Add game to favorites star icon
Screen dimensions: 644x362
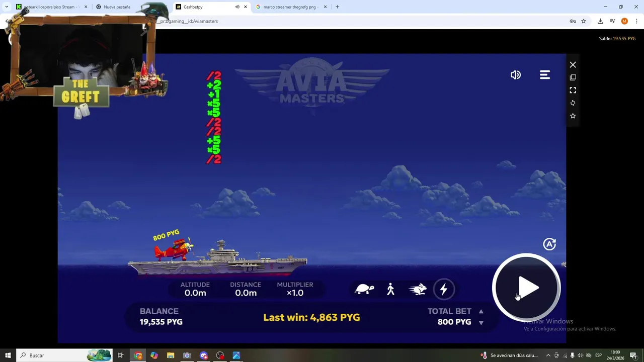[x=573, y=116]
